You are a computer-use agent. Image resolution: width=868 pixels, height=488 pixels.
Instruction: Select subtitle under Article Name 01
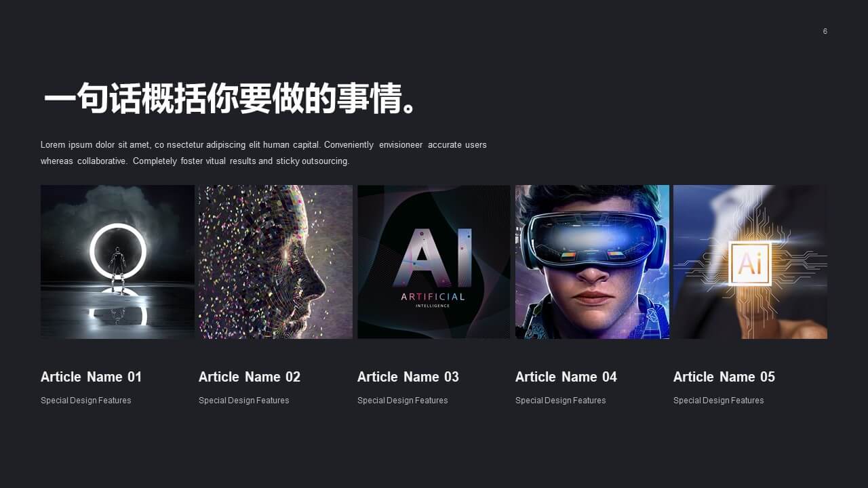click(x=86, y=401)
